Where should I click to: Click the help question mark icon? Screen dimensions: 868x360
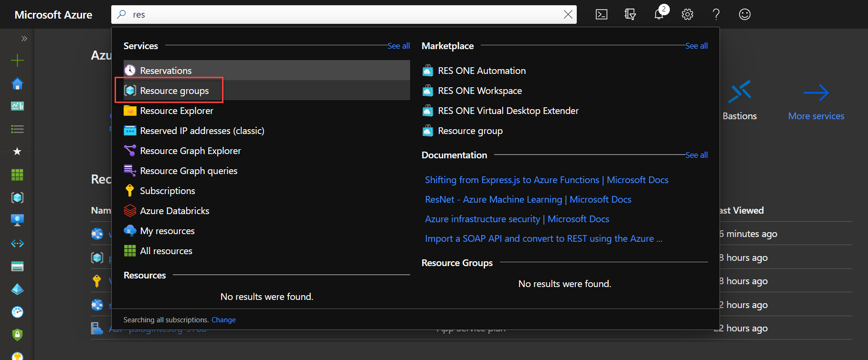(x=716, y=14)
